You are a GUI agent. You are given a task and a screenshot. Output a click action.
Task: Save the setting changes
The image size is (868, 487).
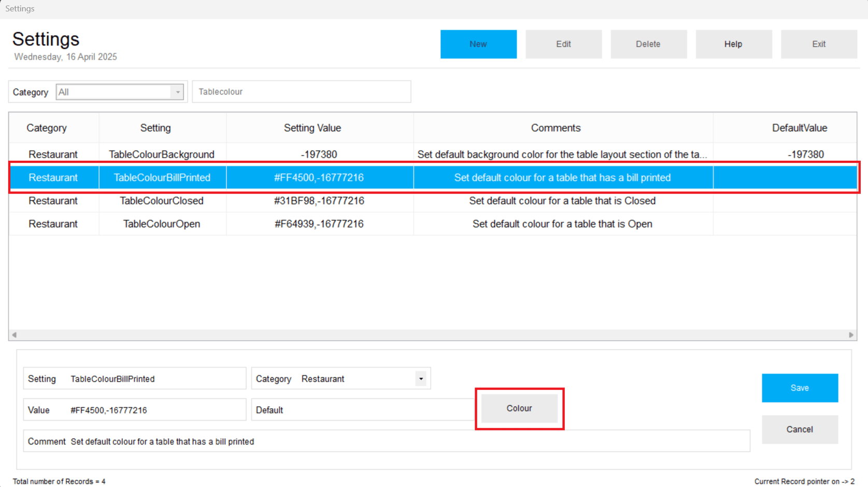pyautogui.click(x=800, y=388)
